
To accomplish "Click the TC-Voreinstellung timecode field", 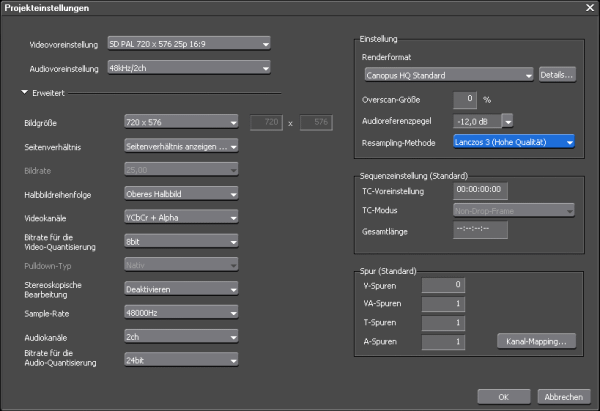I will pyautogui.click(x=480, y=190).
